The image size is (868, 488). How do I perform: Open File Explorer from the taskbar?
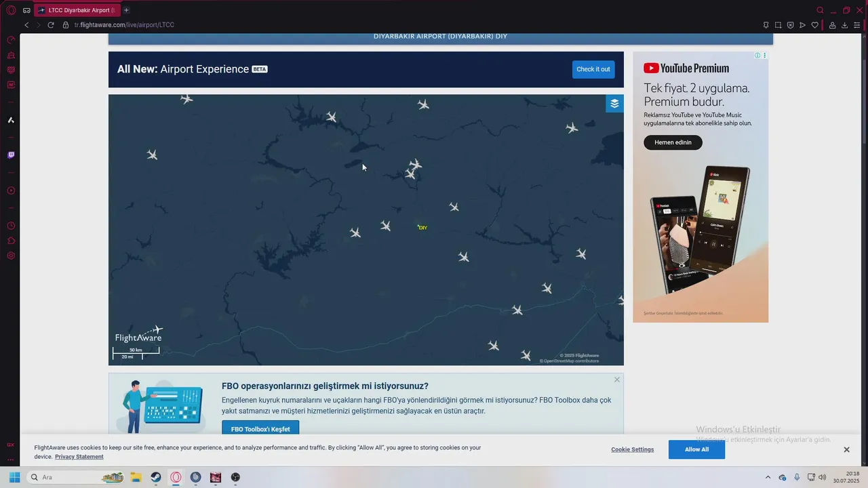136,477
